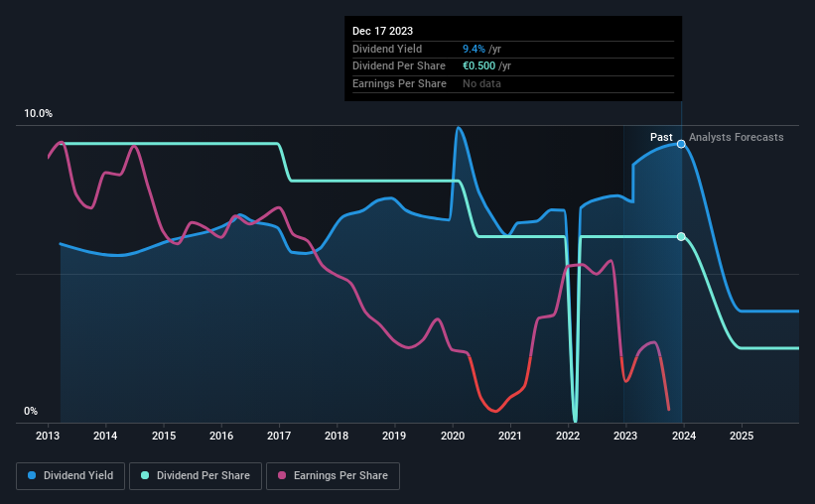Click the 2021 x-axis label
The width and height of the screenshot is (815, 504).
[x=510, y=436]
